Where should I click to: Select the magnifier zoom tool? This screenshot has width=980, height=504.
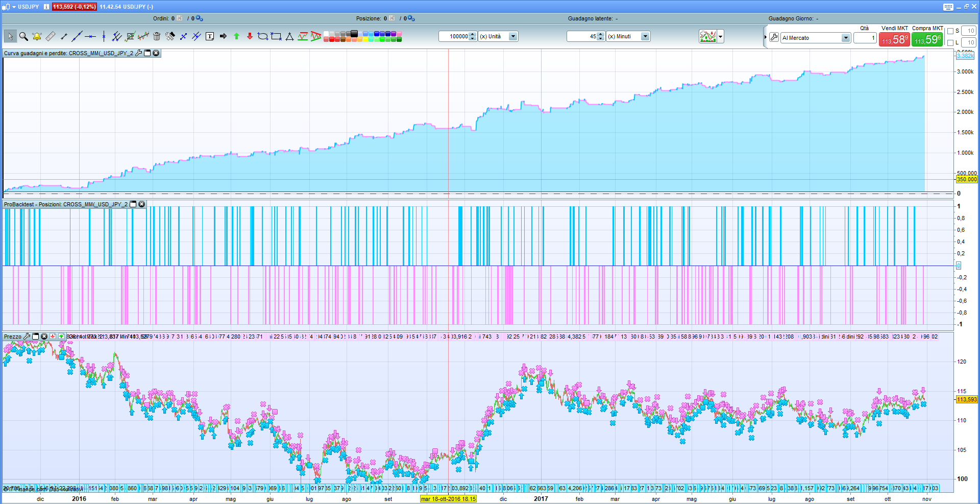(23, 36)
